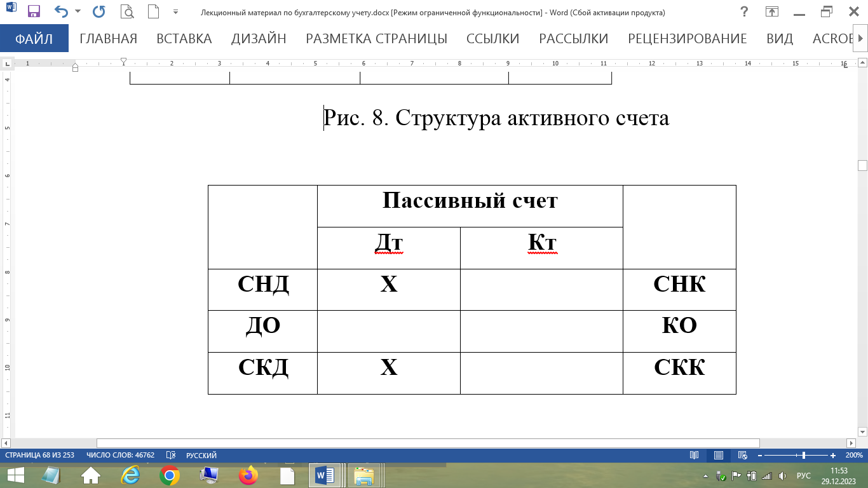Open Internet Explorer from the taskbar
Viewport: 868px width, 488px height.
pos(131,475)
